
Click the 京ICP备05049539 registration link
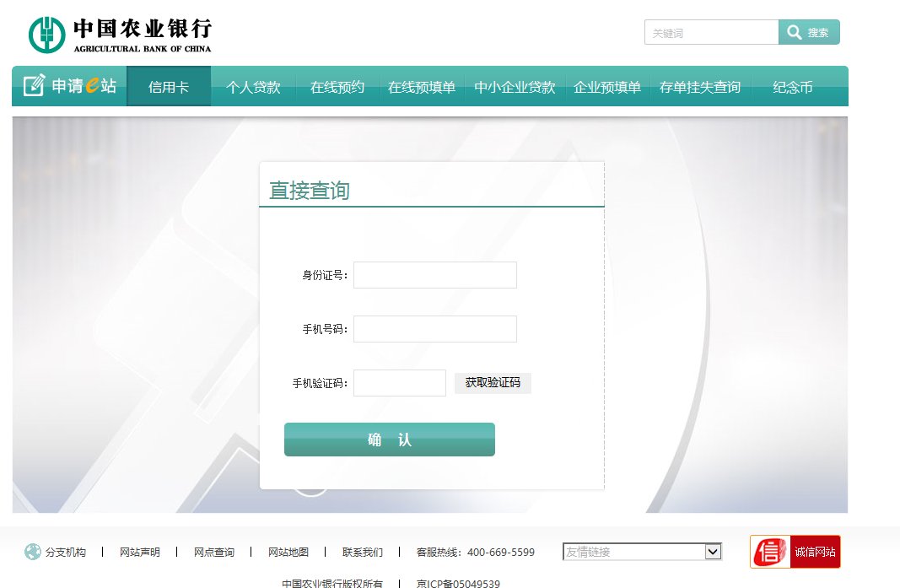click(x=458, y=583)
